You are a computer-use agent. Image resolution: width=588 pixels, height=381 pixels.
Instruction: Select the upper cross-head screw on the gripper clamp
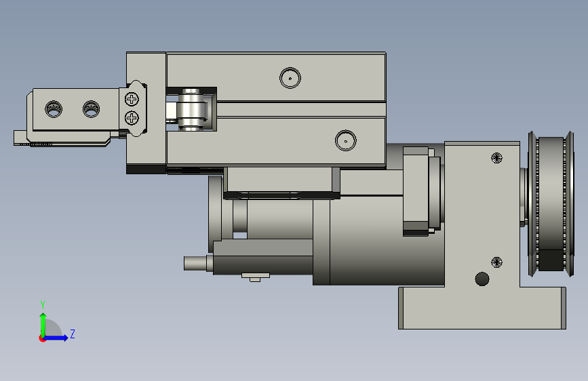click(132, 100)
